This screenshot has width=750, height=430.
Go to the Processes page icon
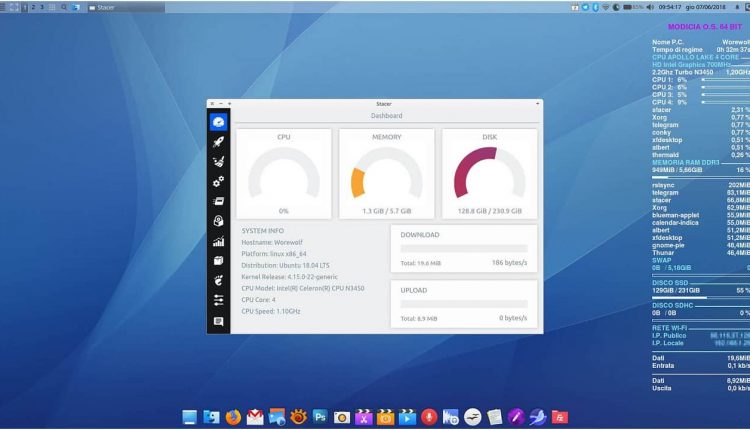pyautogui.click(x=218, y=201)
